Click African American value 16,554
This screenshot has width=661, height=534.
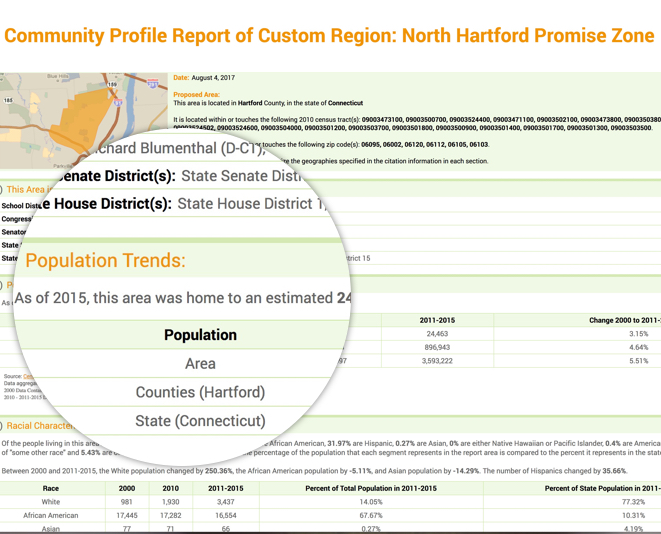tap(226, 515)
